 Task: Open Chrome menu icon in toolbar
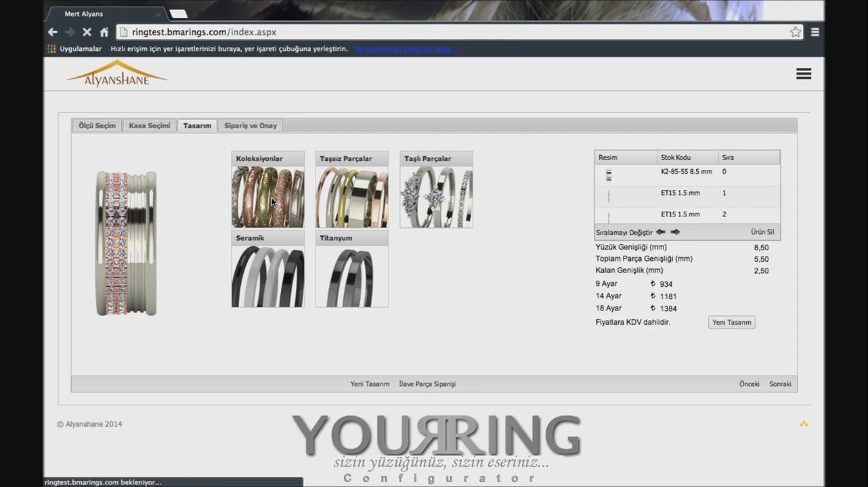click(x=815, y=32)
